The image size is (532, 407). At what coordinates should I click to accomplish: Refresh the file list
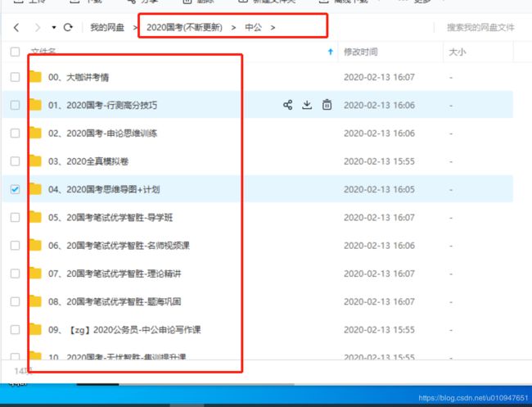tap(68, 27)
